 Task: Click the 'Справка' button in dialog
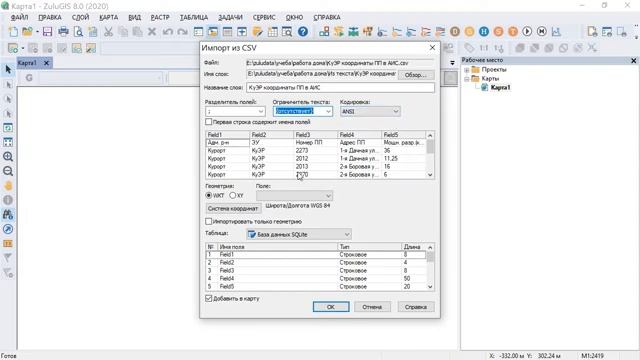pyautogui.click(x=416, y=307)
